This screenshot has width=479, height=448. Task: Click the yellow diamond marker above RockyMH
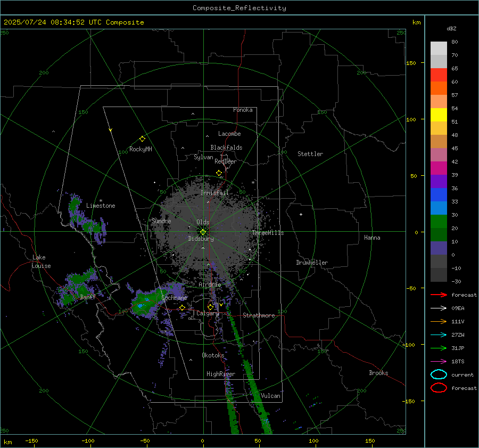[142, 139]
